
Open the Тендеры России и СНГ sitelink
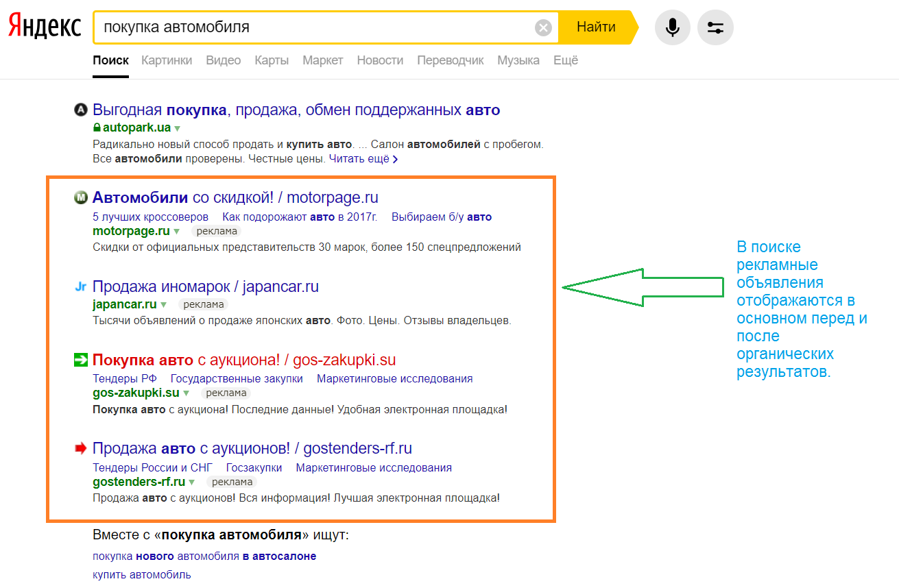(x=152, y=467)
